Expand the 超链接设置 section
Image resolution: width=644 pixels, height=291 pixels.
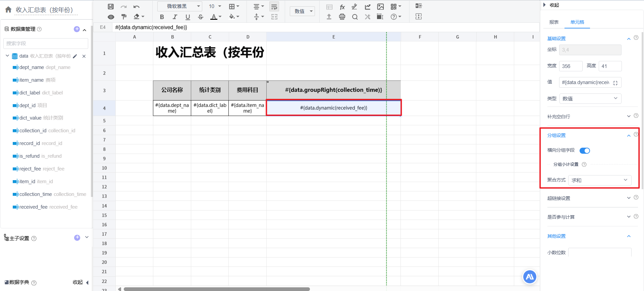coord(629,198)
